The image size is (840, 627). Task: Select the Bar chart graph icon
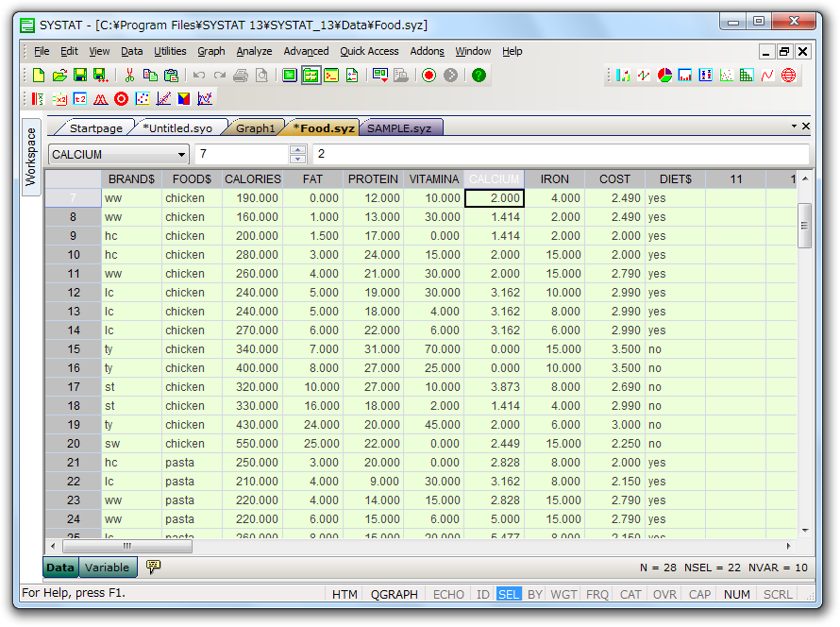click(x=623, y=75)
